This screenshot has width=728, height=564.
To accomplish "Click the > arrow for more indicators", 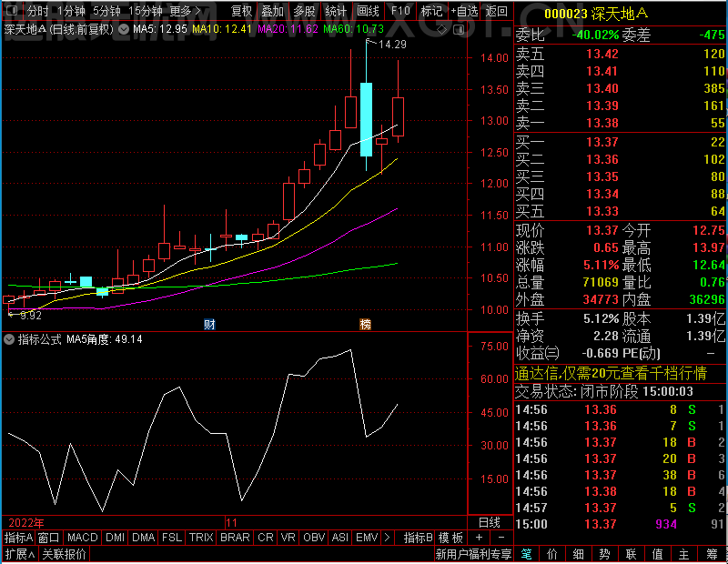I will [x=388, y=538].
